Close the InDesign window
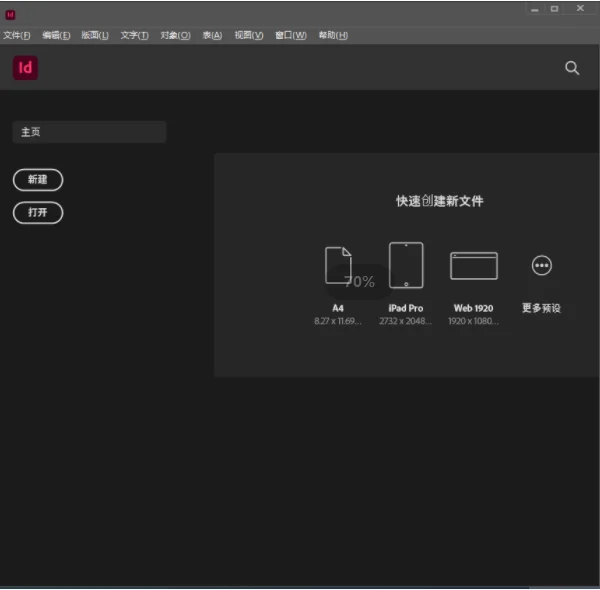 580,8
